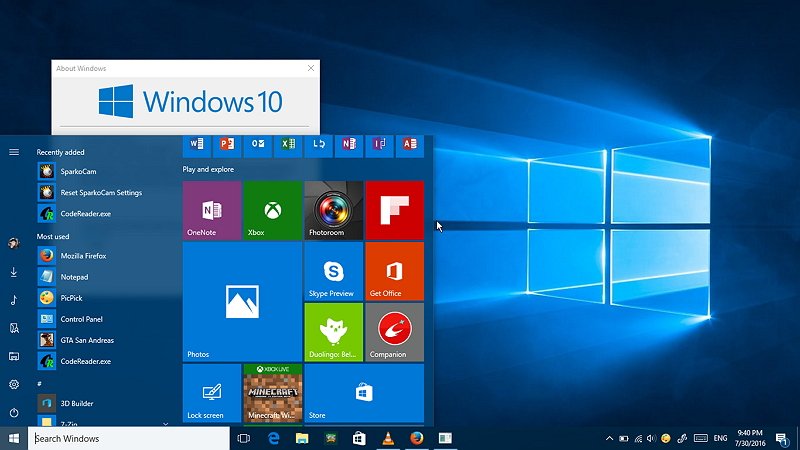Viewport: 800px width, 450px height.
Task: Open the Fhotoroom tile
Action: (x=334, y=210)
